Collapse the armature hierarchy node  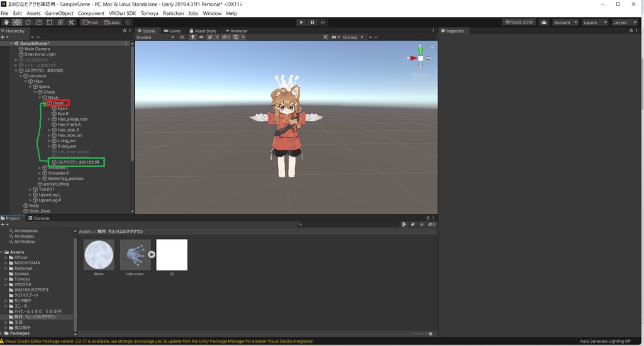(x=21, y=76)
